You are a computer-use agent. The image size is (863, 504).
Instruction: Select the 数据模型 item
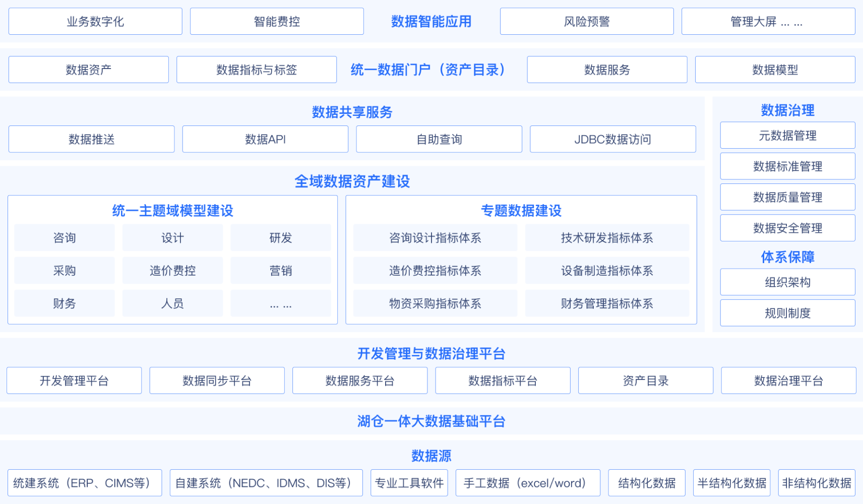pyautogui.click(x=775, y=70)
